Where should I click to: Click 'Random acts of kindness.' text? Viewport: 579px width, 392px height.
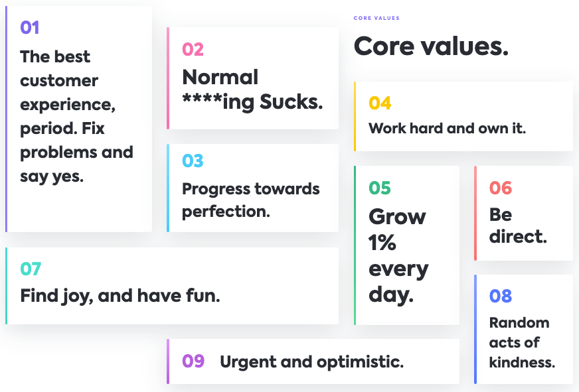pyautogui.click(x=522, y=342)
